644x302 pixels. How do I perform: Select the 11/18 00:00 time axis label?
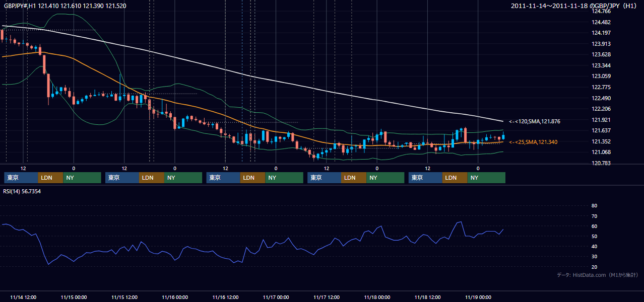point(377,297)
